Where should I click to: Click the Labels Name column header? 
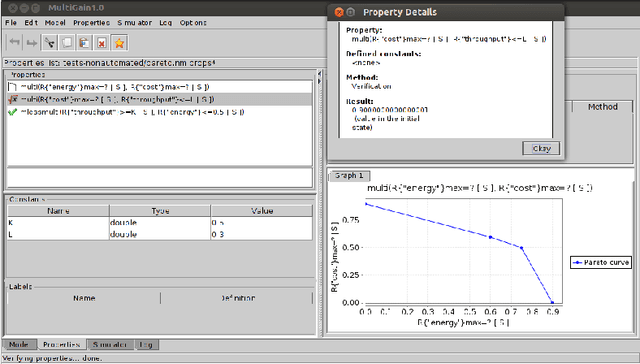(84, 298)
